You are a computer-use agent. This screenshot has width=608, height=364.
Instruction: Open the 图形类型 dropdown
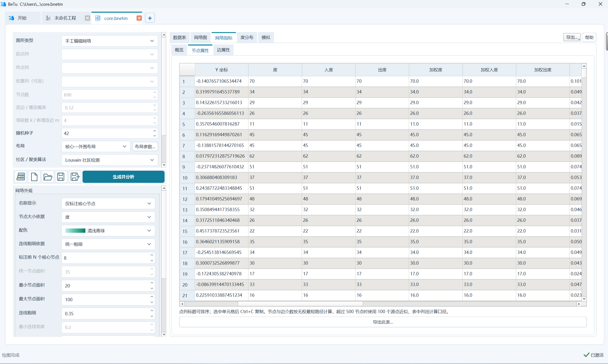[109, 41]
